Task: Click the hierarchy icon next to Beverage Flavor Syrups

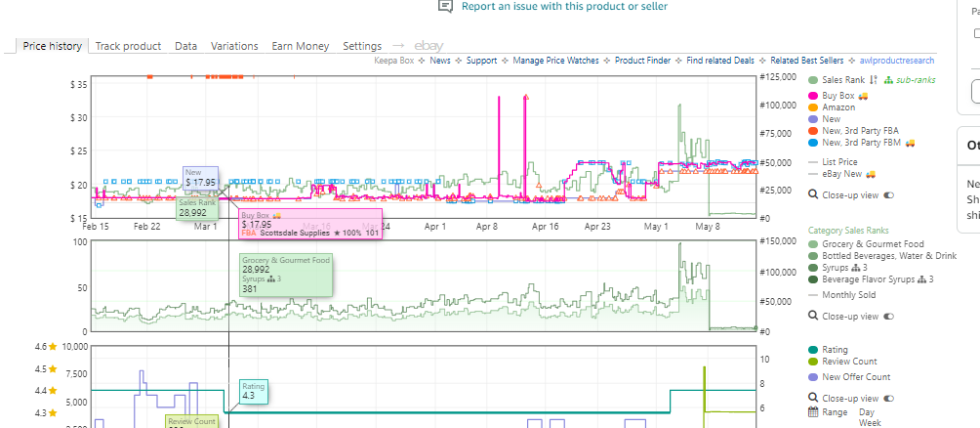Action: click(922, 279)
